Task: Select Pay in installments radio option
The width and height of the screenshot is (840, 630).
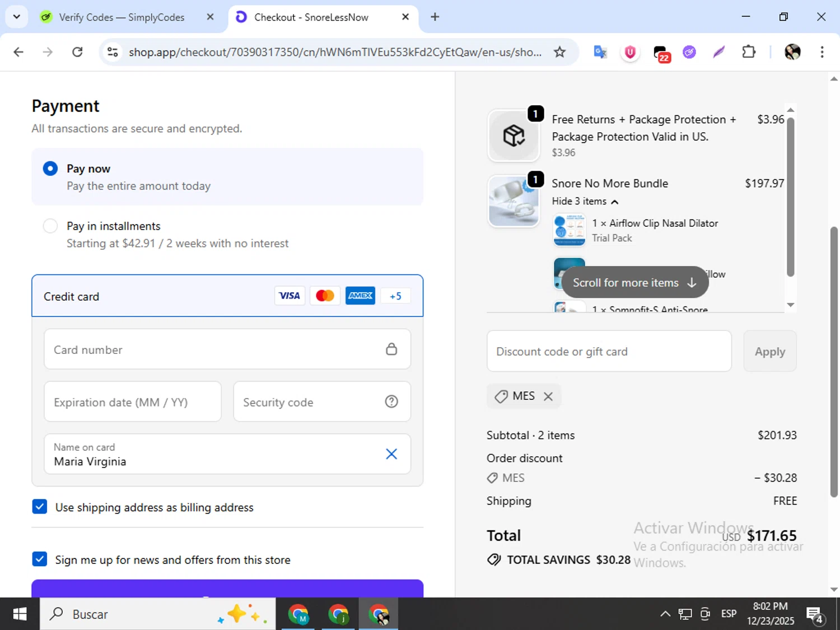Action: pos(50,226)
